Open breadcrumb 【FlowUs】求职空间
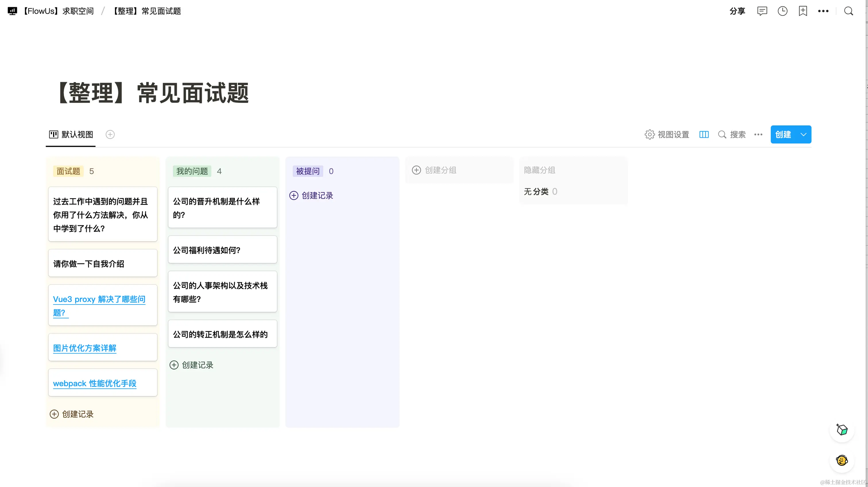Viewport: 868px width, 487px height. 57,11
